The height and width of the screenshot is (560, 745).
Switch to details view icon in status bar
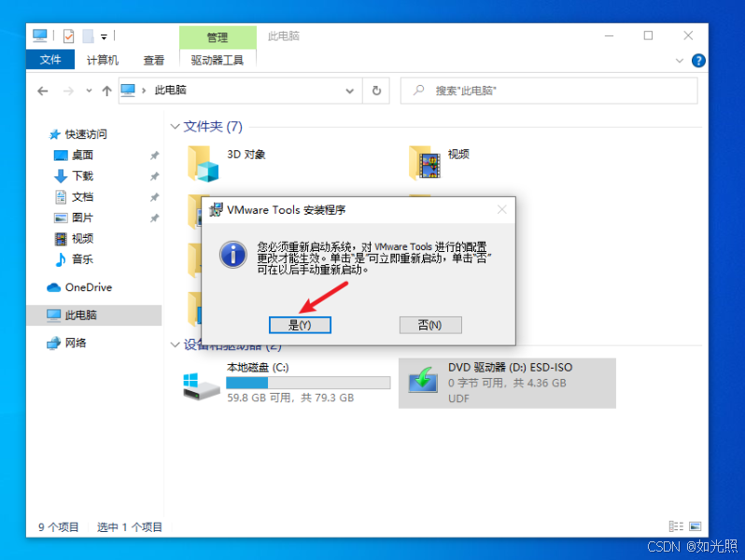[676, 526]
